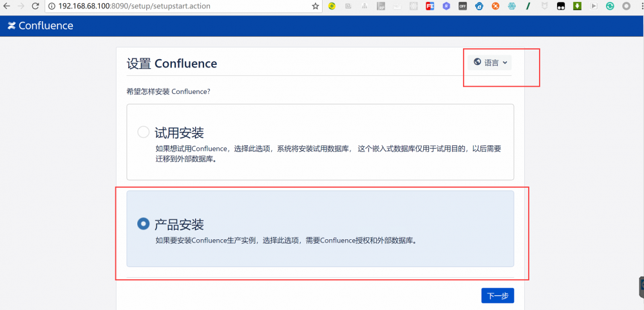
Task: Open the yellow-green circular extension icon
Action: [332, 6]
